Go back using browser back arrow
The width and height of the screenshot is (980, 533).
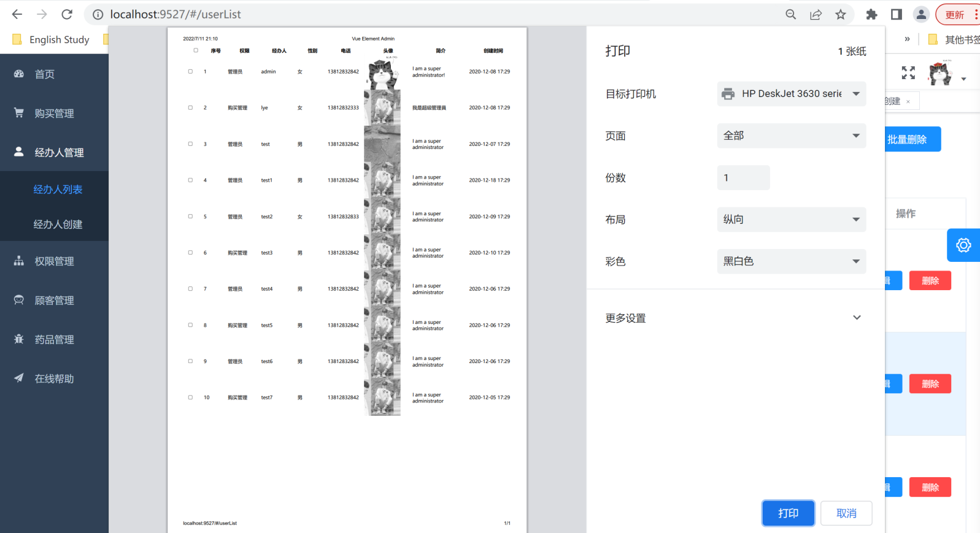(17, 14)
